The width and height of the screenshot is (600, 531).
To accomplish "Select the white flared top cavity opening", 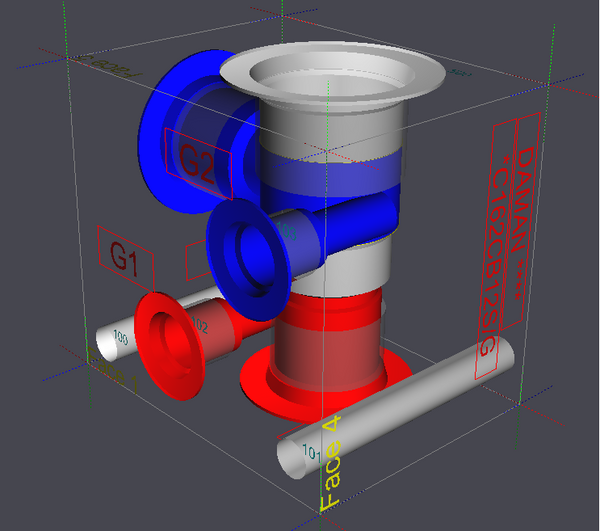I will pyautogui.click(x=332, y=73).
